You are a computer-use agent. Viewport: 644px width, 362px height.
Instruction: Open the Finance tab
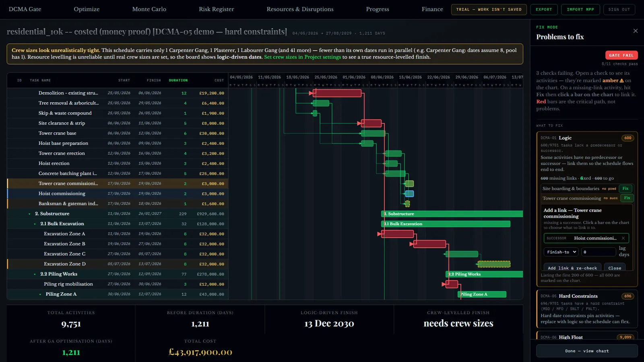432,9
